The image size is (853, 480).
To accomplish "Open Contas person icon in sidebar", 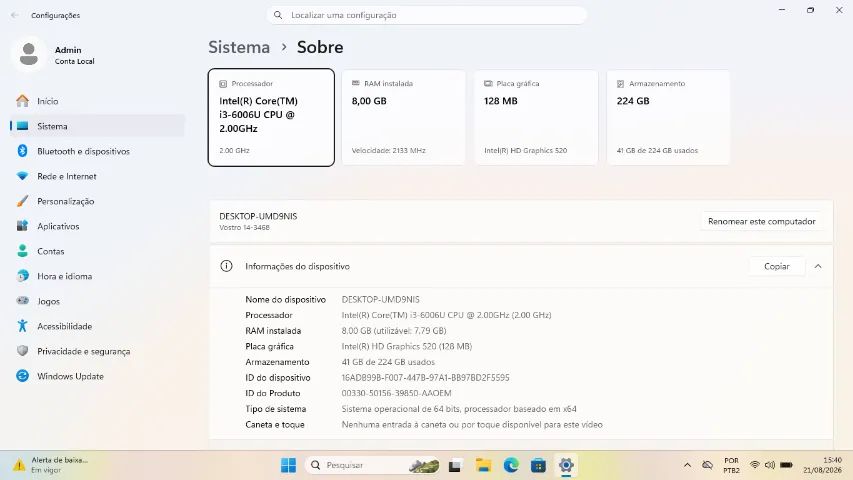I will (x=22, y=251).
